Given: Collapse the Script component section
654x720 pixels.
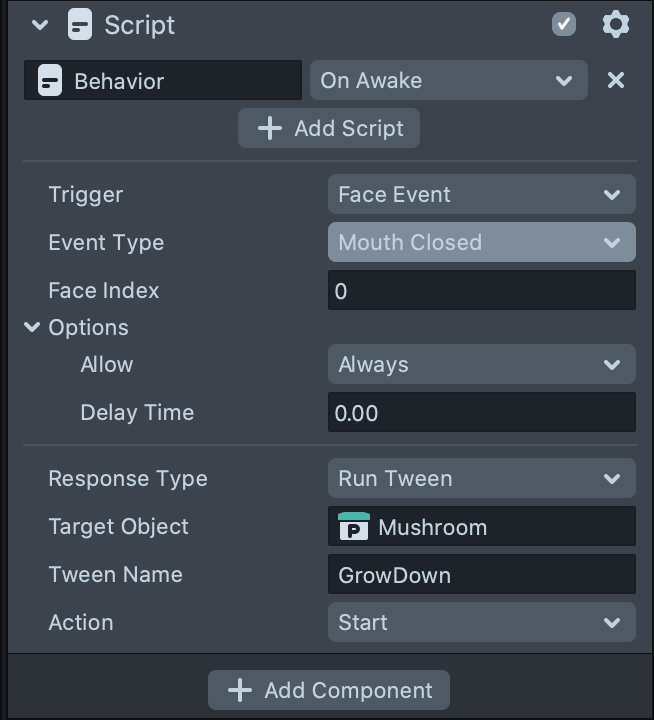Looking at the screenshot, I should click(x=40, y=25).
